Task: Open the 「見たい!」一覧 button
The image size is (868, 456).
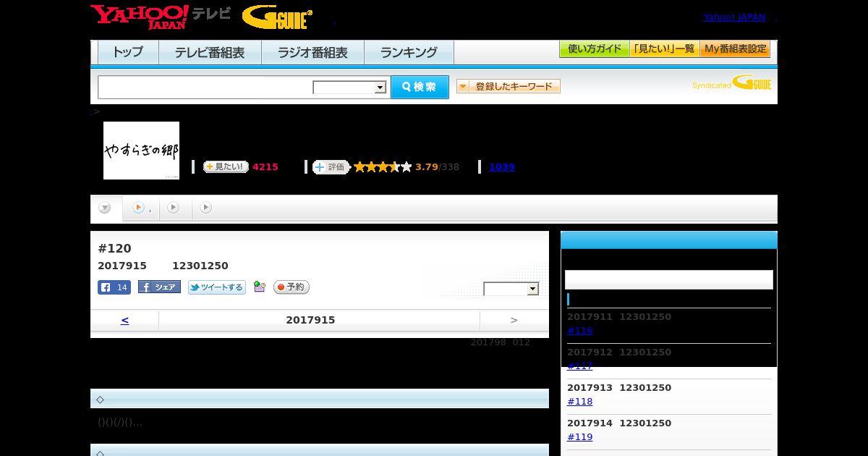Action: [x=665, y=49]
